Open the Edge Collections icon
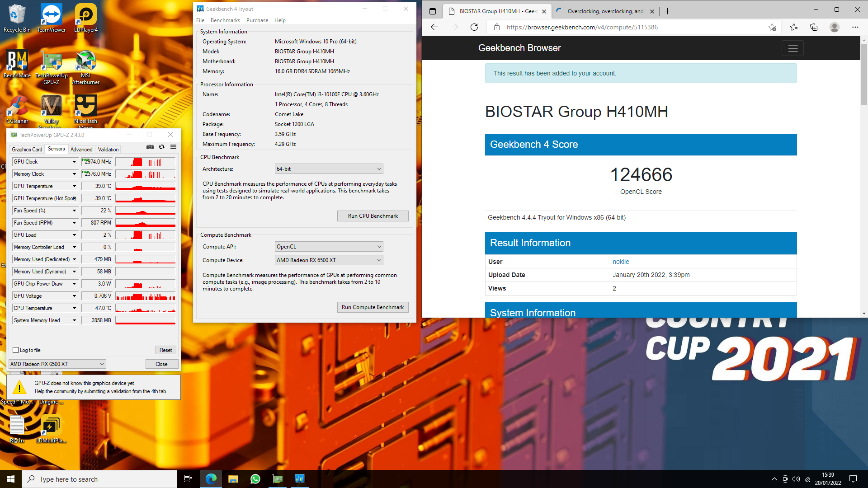 coord(814,27)
